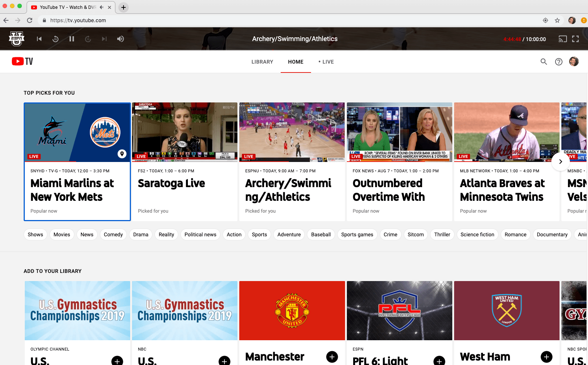Close the YouTube TV browser tab
Screen dimensions: 588x365
coord(109,7)
